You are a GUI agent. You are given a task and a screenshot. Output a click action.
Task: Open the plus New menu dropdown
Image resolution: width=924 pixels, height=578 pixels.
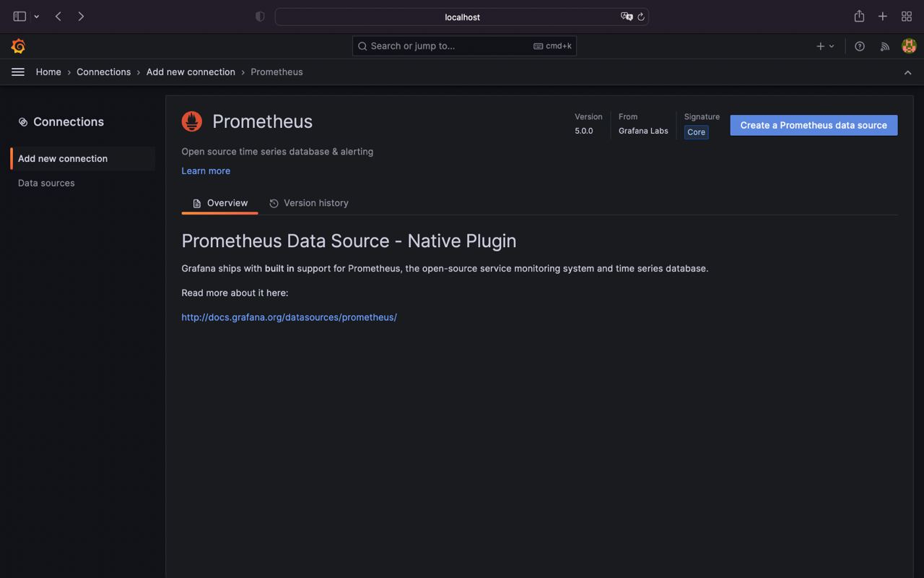coord(825,46)
